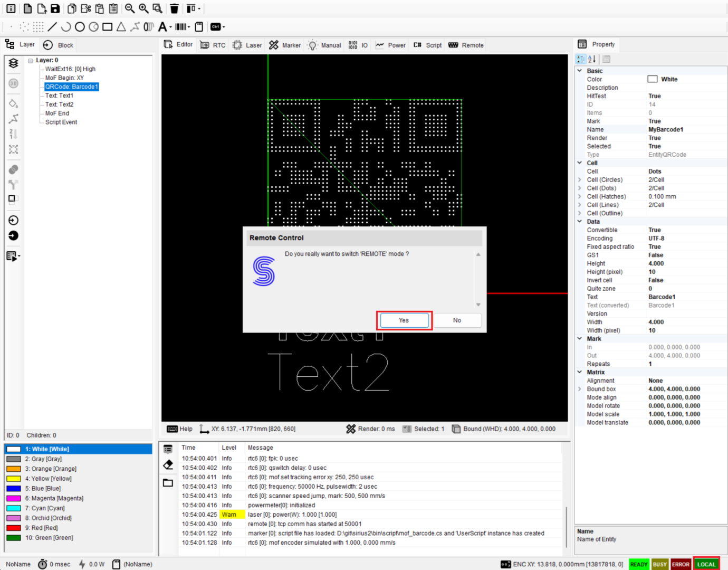
Task: Click the alphabetical sort icon in Property panel
Action: pyautogui.click(x=592, y=59)
